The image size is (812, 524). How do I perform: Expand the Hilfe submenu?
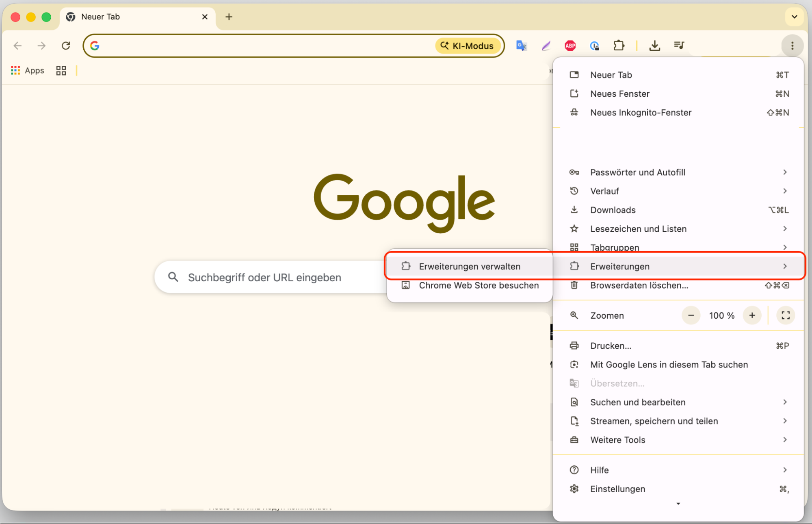(678, 470)
